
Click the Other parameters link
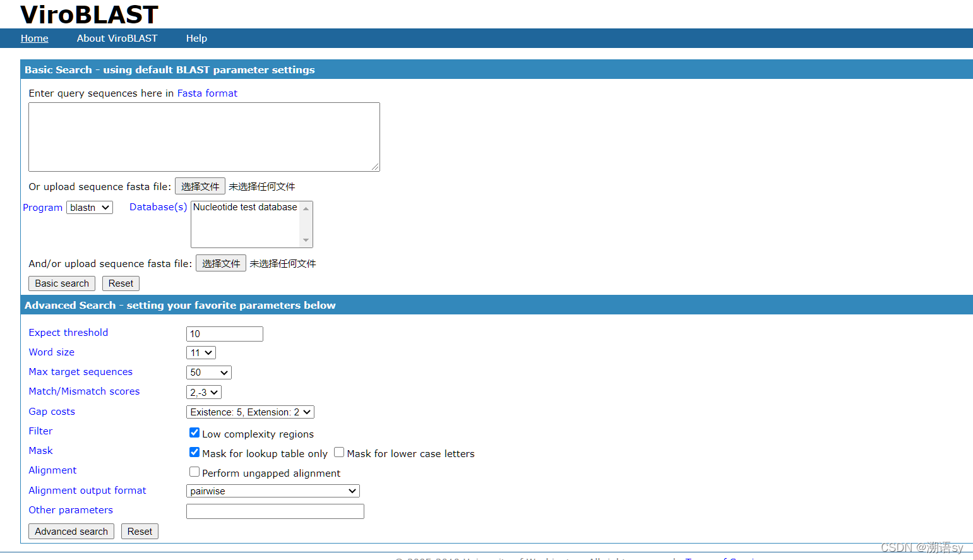pos(71,510)
